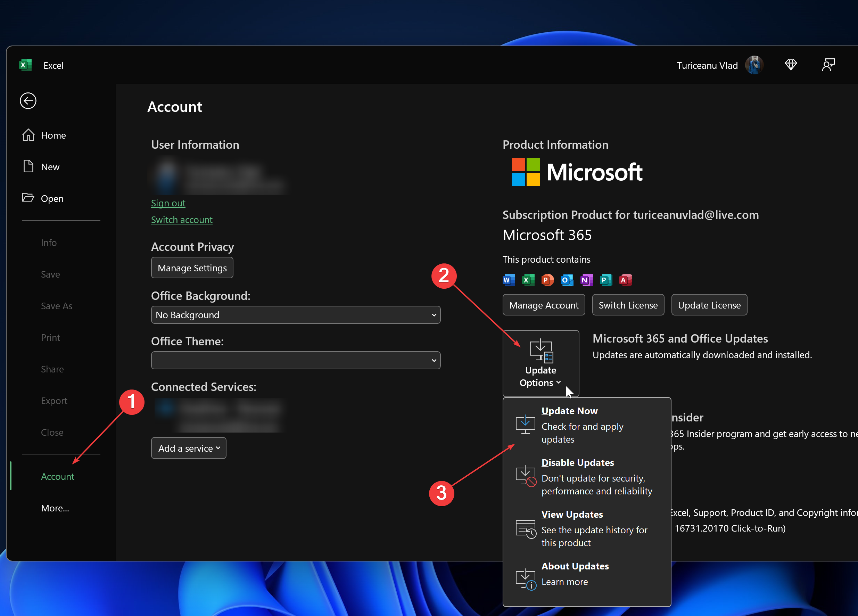Click the Microsoft logo

(577, 172)
